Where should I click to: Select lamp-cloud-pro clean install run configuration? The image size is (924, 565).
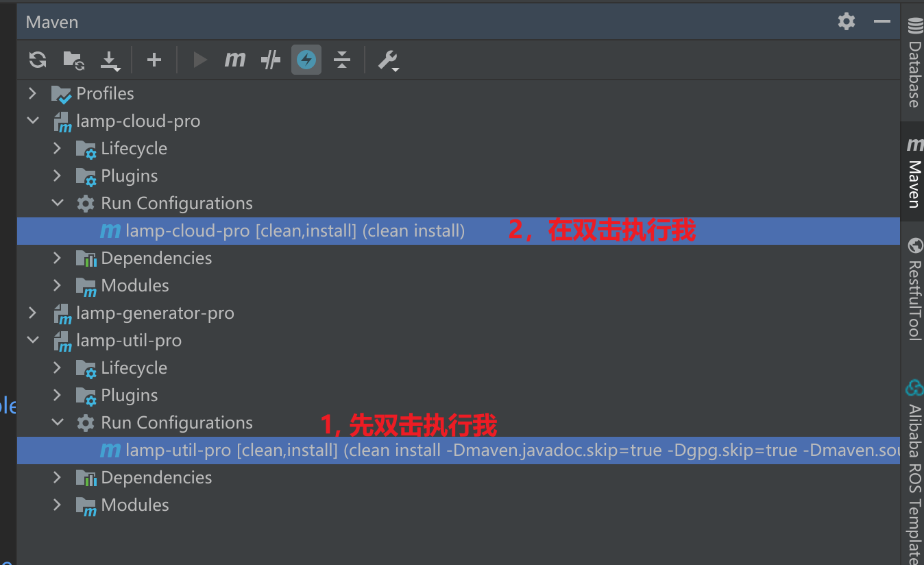(x=295, y=231)
